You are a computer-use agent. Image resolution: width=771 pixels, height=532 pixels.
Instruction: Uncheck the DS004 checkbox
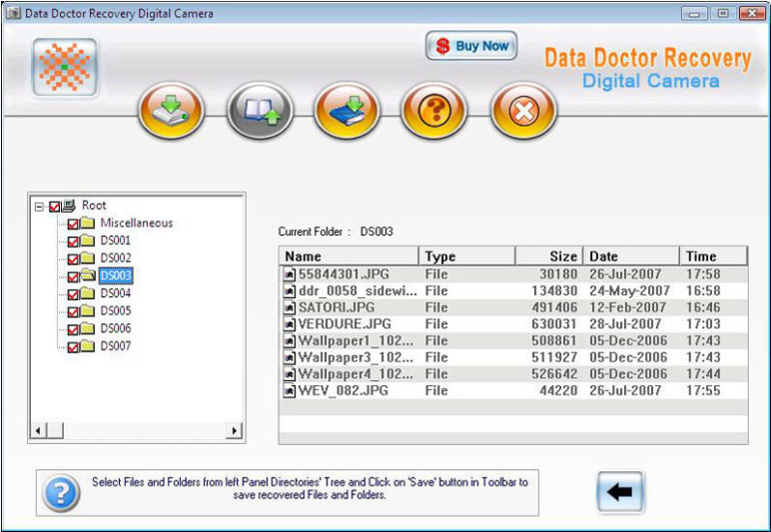click(x=73, y=294)
